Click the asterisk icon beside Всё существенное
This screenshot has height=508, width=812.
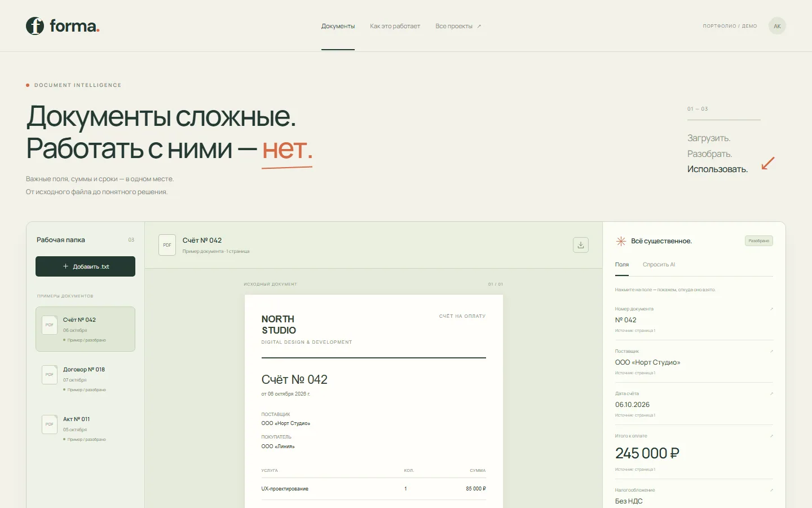[x=621, y=241]
